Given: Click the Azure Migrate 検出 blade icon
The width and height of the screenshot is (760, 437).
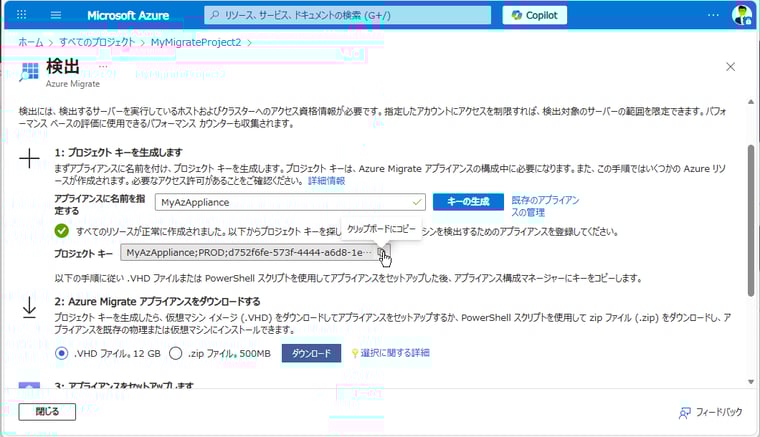Looking at the screenshot, I should 29,72.
